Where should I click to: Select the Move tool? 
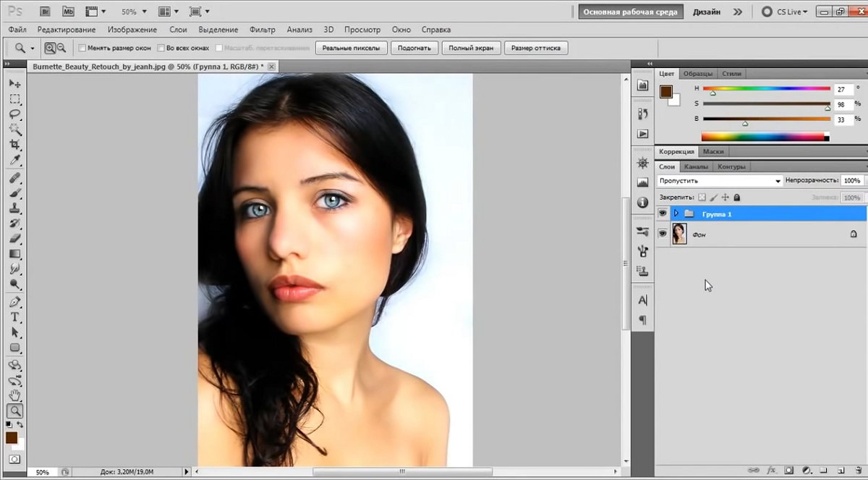click(14, 83)
